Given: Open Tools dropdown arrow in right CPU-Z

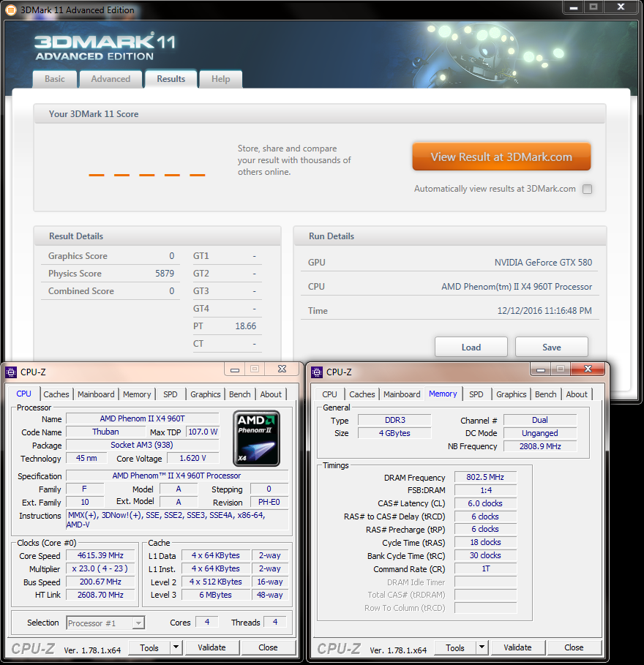Looking at the screenshot, I should click(482, 647).
